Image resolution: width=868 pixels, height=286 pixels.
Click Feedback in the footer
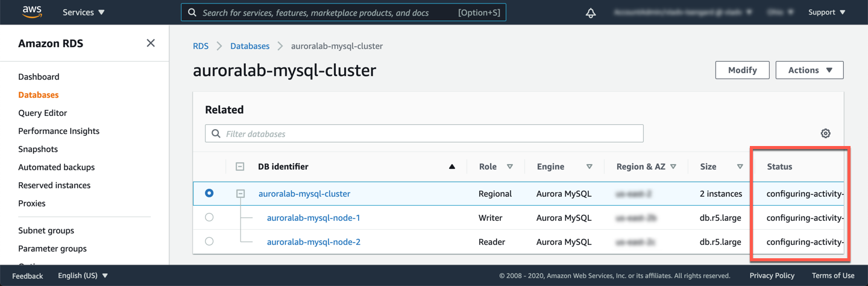28,276
